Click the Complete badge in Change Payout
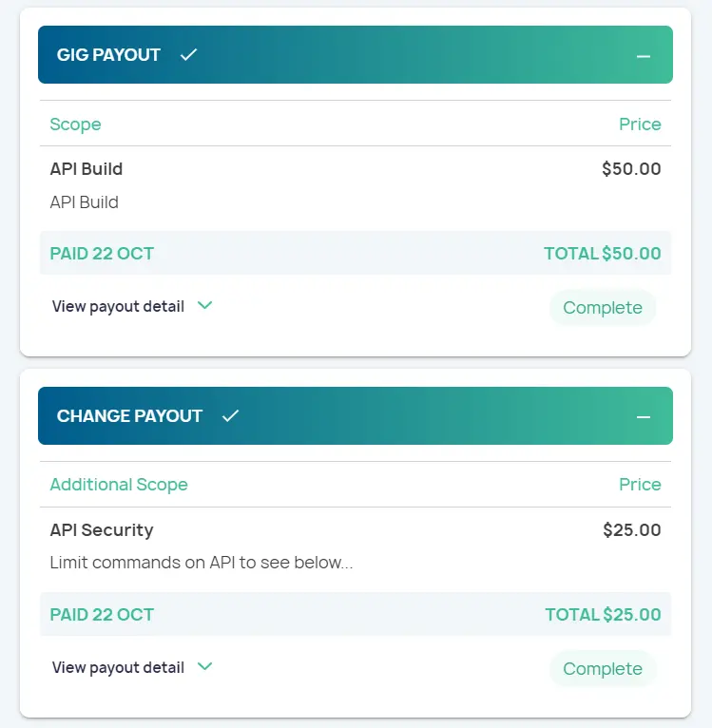The width and height of the screenshot is (712, 728). (603, 669)
